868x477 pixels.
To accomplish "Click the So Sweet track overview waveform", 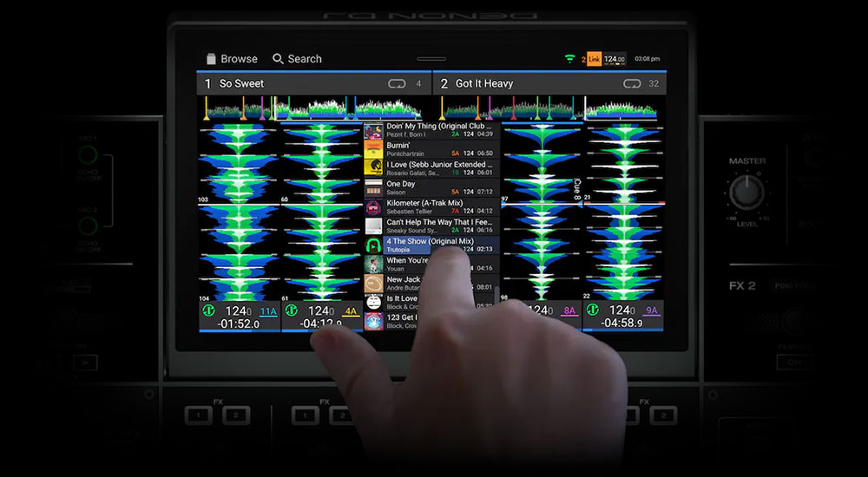I will point(312,108).
